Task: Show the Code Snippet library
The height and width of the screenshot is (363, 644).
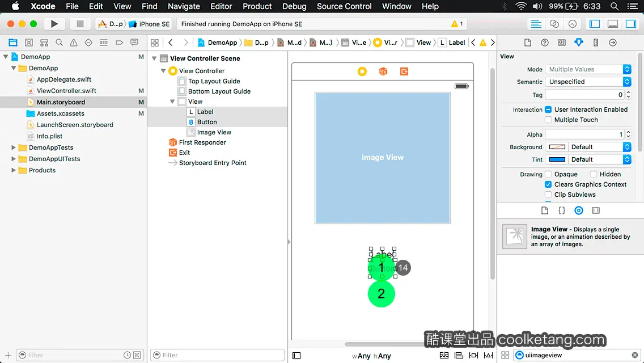Action: (561, 210)
